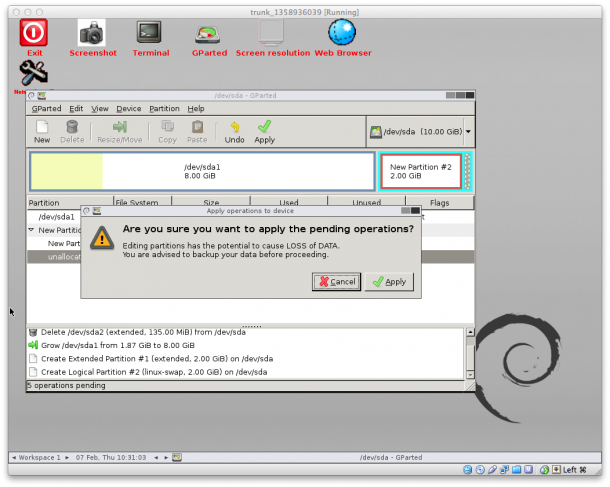The width and height of the screenshot is (610, 487).
Task: Click the Resize/Move toolbar icon
Action: (119, 131)
